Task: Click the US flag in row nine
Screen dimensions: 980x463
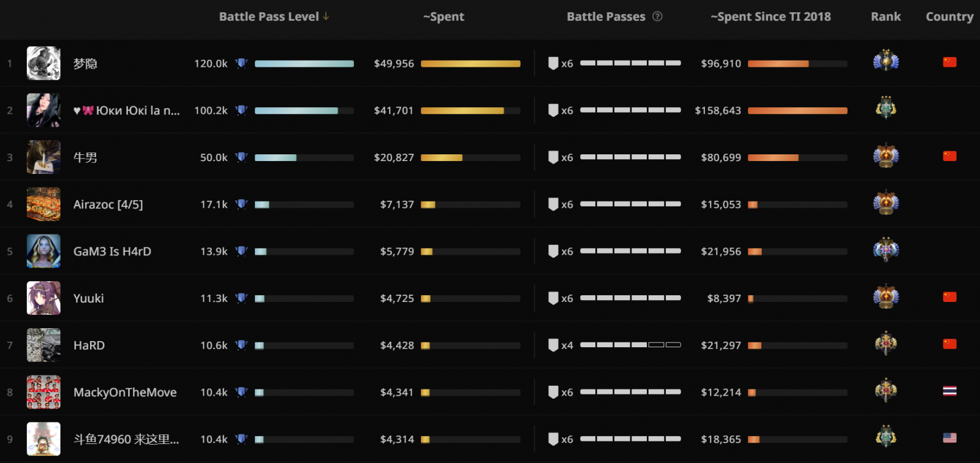Action: pyautogui.click(x=949, y=438)
